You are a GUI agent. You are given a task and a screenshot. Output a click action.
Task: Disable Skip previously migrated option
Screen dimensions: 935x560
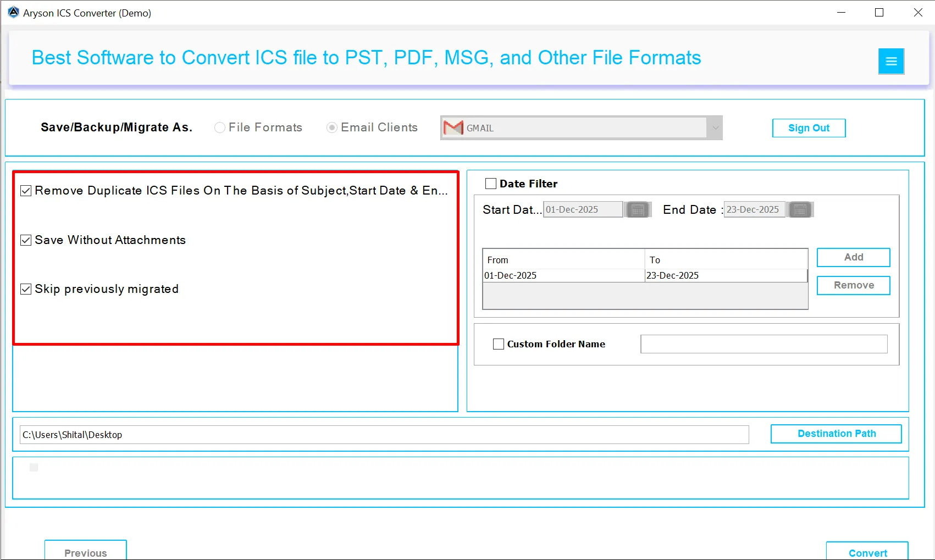(x=26, y=289)
